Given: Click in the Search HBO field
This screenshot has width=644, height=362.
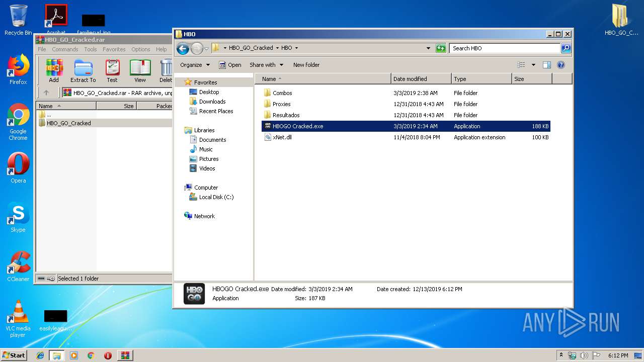Looking at the screenshot, I should coord(505,48).
